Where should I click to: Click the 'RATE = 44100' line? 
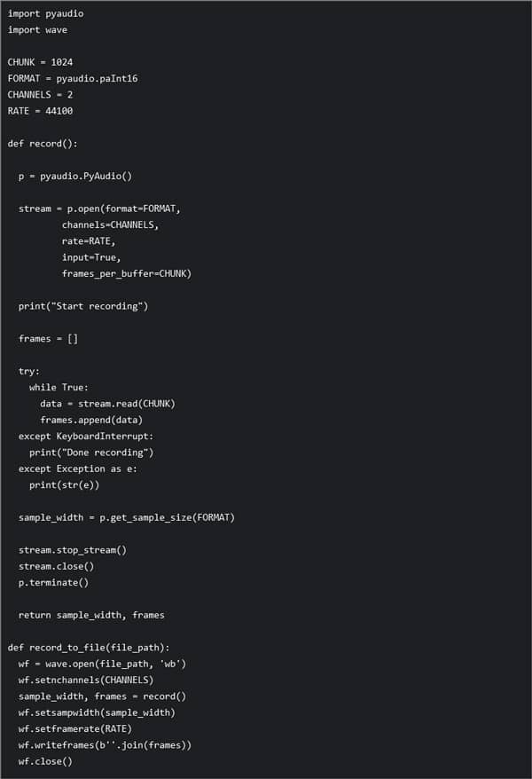[40, 111]
